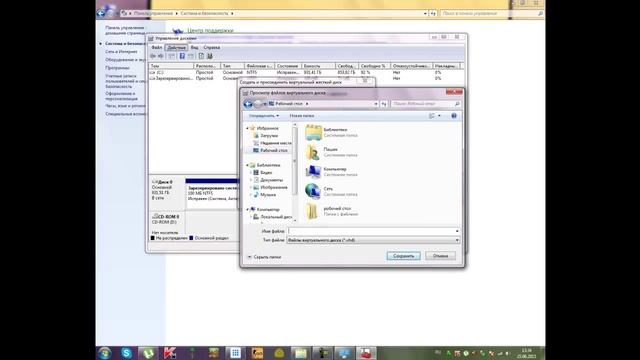Open the address bar history dropdown in the dialog
640x360 pixels.
376,104
